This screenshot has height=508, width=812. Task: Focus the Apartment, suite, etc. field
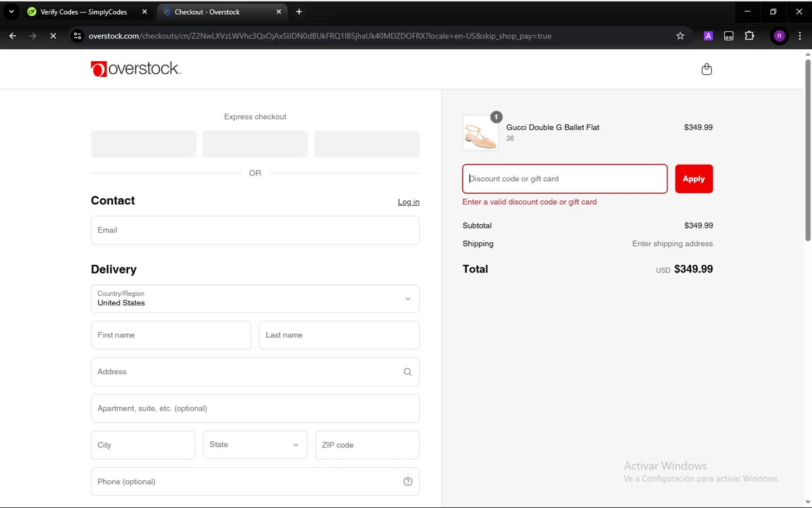pos(255,408)
